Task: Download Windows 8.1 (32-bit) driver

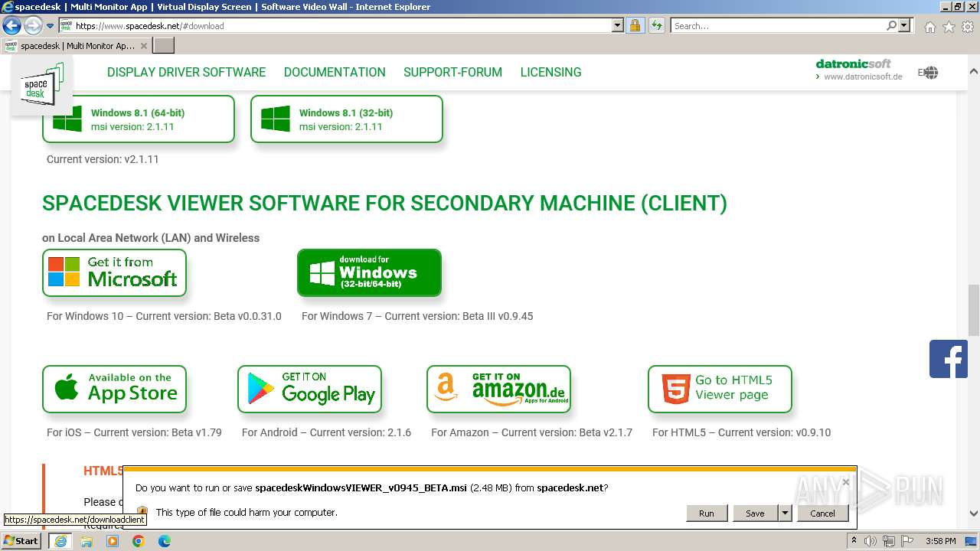Action: coord(347,119)
